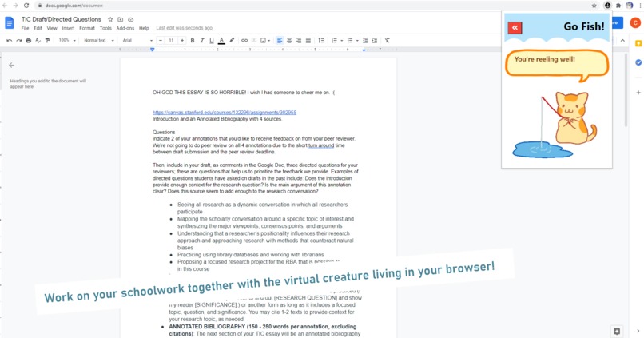This screenshot has height=338, width=644.
Task: Bookmark this page with star icon
Action: point(594,6)
